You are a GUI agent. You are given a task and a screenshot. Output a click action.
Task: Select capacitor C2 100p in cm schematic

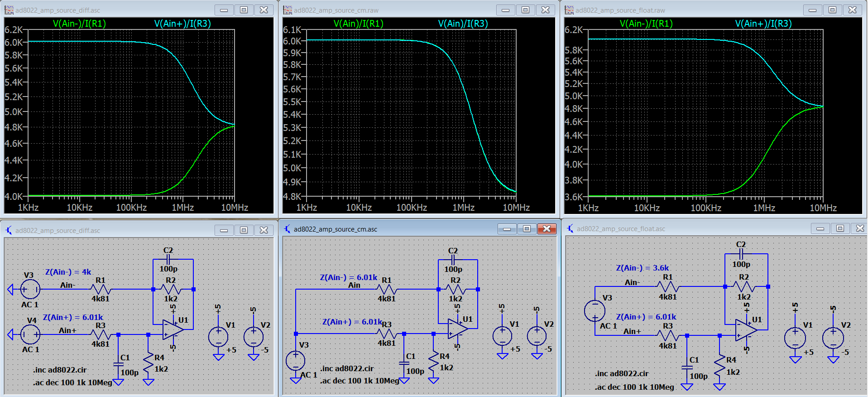coord(453,260)
